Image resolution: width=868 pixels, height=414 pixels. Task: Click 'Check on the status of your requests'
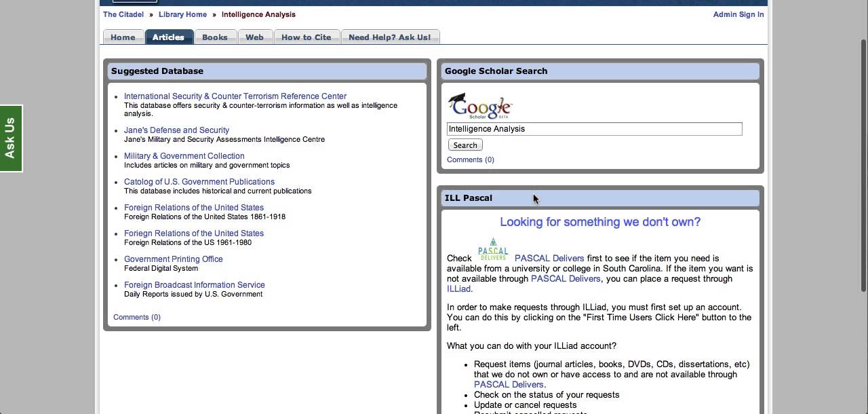click(x=547, y=394)
